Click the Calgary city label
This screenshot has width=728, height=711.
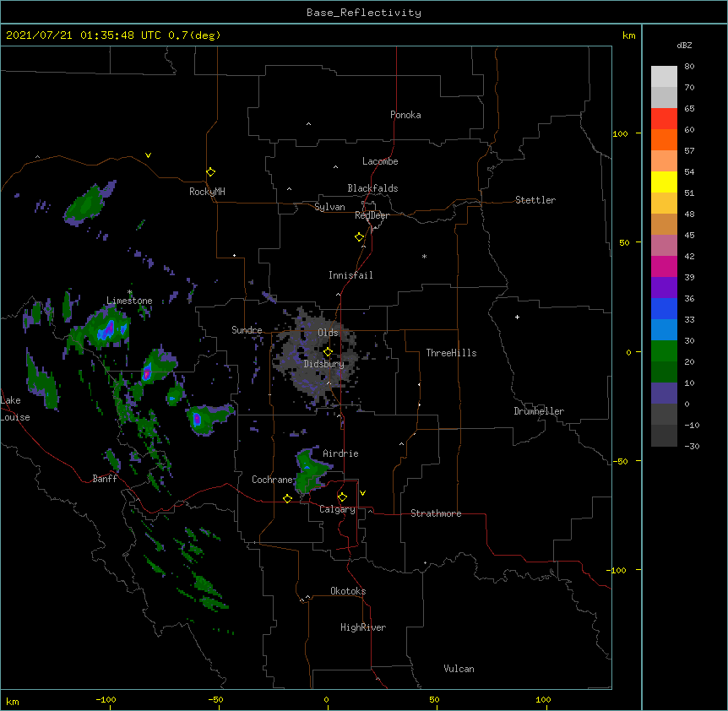click(337, 509)
